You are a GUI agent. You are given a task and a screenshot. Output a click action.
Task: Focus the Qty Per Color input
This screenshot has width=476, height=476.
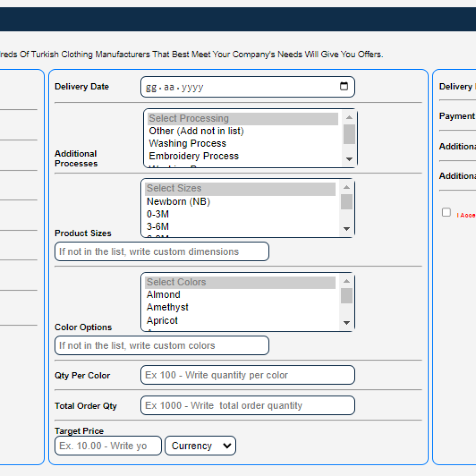[247, 375]
